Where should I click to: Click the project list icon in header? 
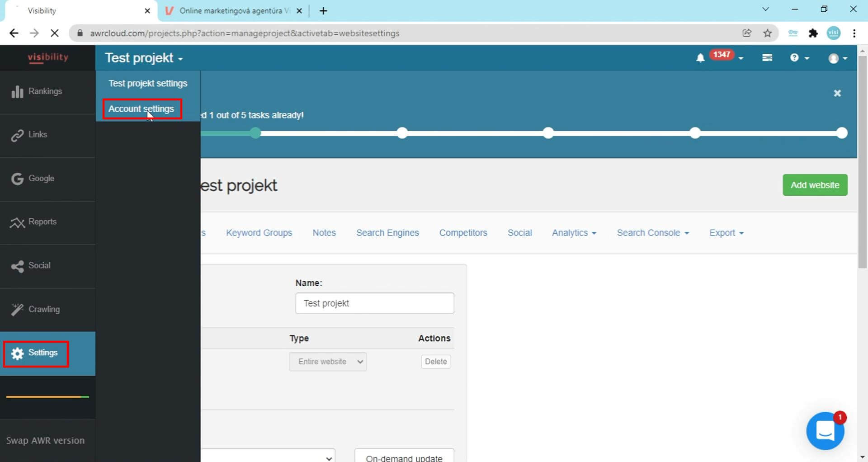[x=767, y=58]
